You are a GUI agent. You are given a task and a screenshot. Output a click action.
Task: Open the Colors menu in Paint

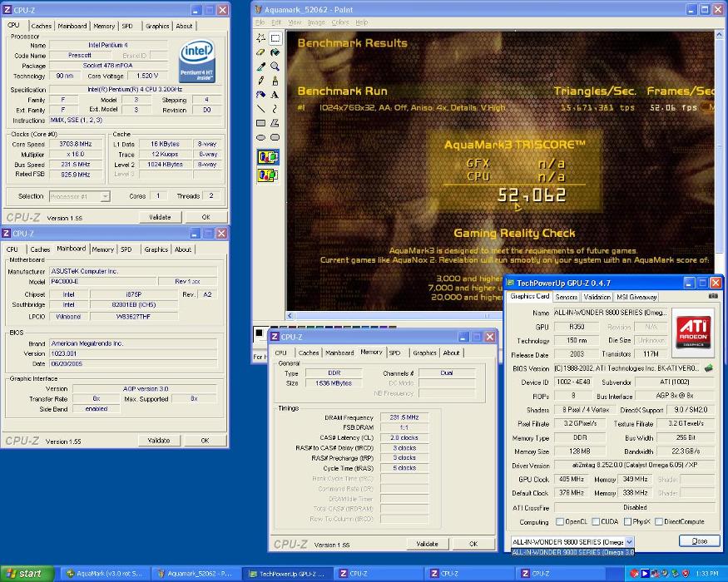pos(339,22)
